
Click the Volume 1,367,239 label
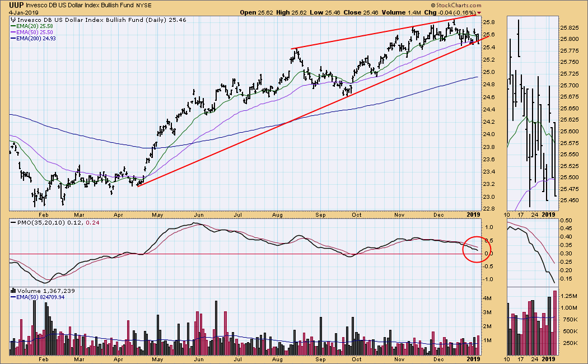click(39, 291)
